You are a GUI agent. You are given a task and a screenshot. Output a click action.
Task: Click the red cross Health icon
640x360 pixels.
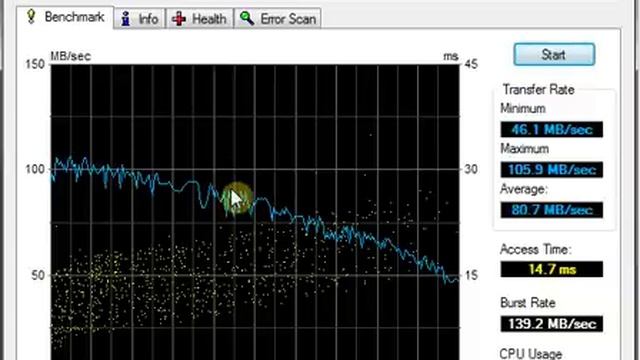coord(179,19)
